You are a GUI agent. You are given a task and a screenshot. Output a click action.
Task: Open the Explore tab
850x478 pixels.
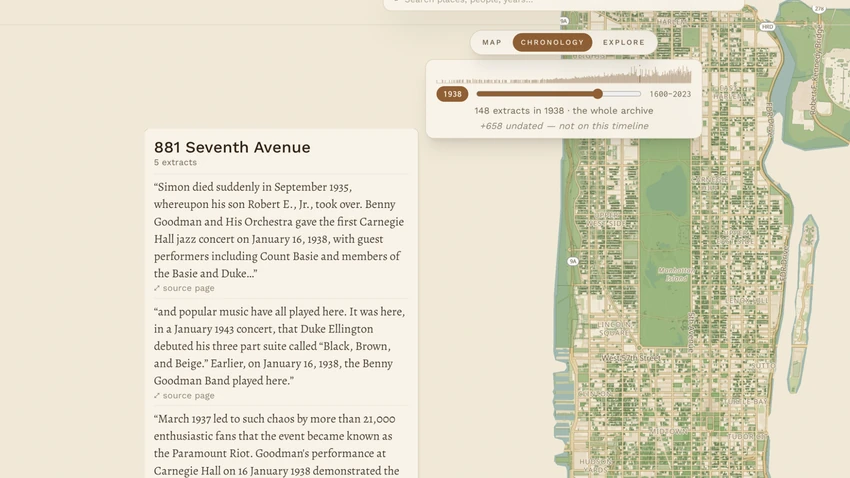pos(623,42)
